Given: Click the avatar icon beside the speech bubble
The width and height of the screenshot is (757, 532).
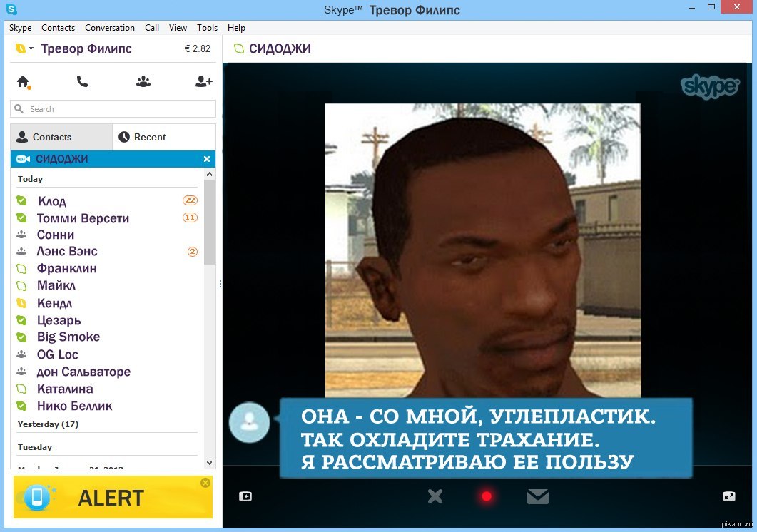Looking at the screenshot, I should [249, 422].
